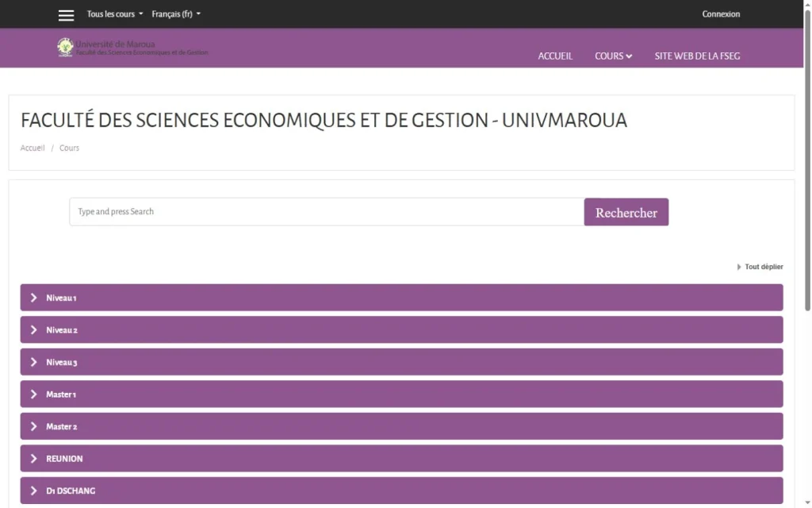Click the Accueil breadcrumb link

[33, 148]
